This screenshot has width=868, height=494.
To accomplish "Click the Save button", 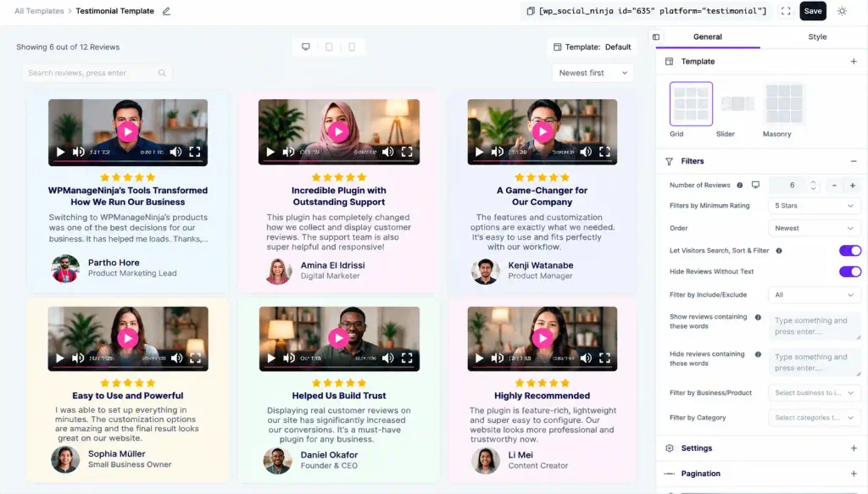I will (x=813, y=11).
